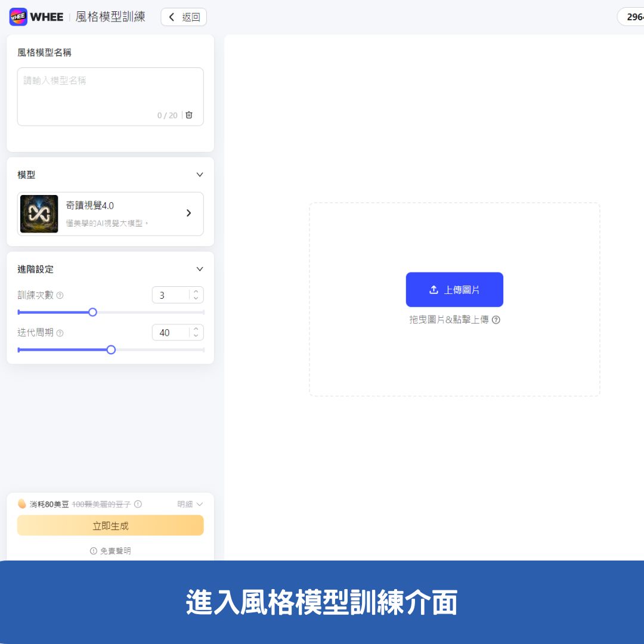Click the 美豆 bean cost icon
The width and height of the screenshot is (644, 644).
[x=22, y=504]
